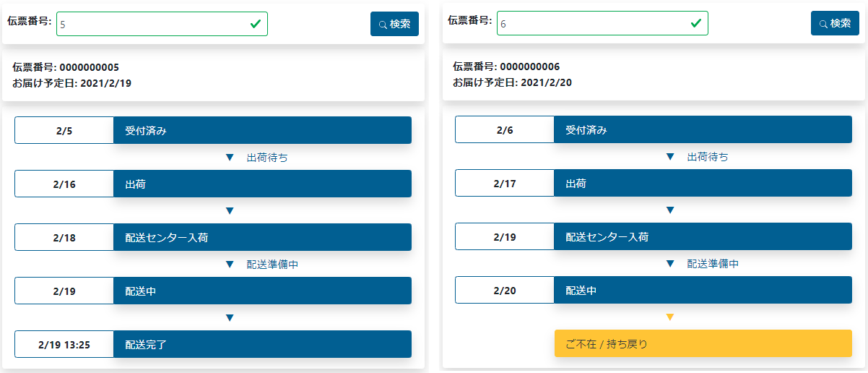Select the right 配送センター入荷 status bar
The height and width of the screenshot is (373, 868).
pyautogui.click(x=703, y=237)
